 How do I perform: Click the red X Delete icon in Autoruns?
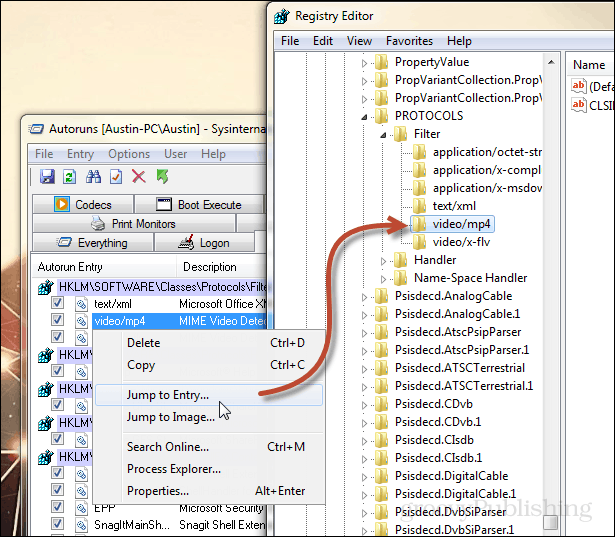click(x=139, y=177)
